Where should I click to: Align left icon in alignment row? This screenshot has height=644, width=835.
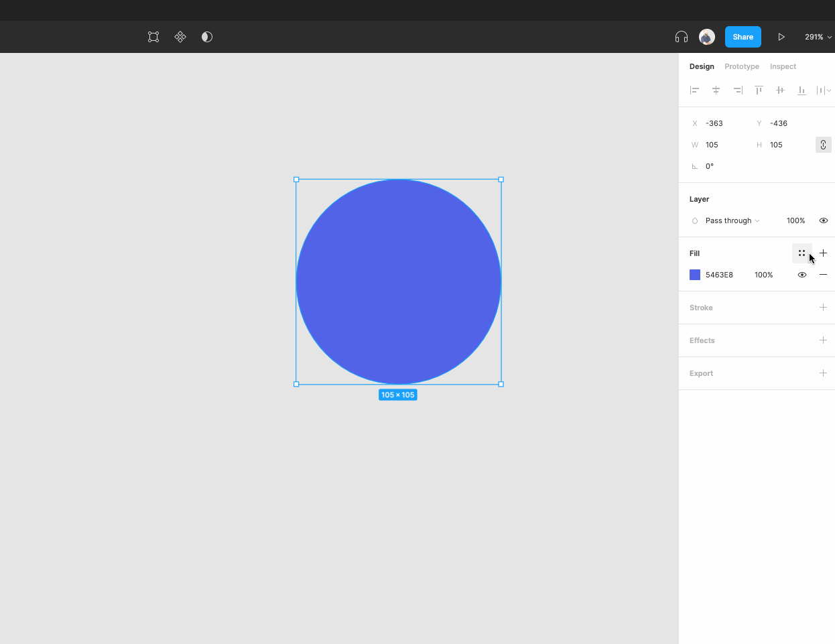click(695, 90)
